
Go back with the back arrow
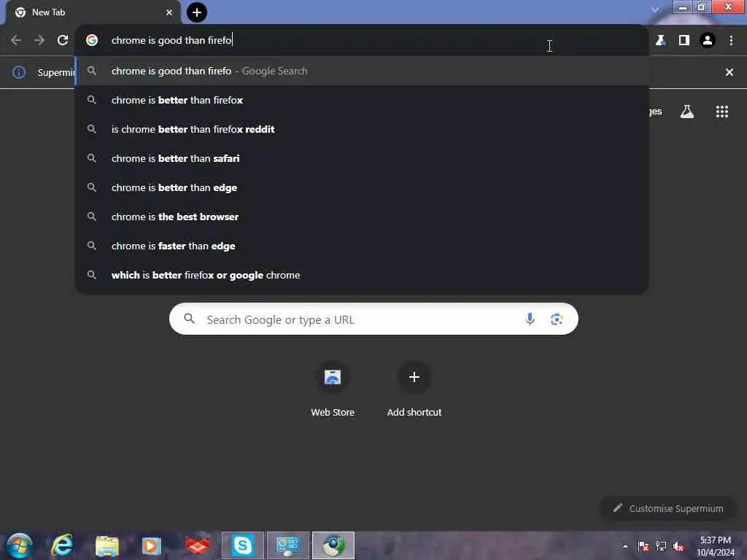(x=16, y=41)
